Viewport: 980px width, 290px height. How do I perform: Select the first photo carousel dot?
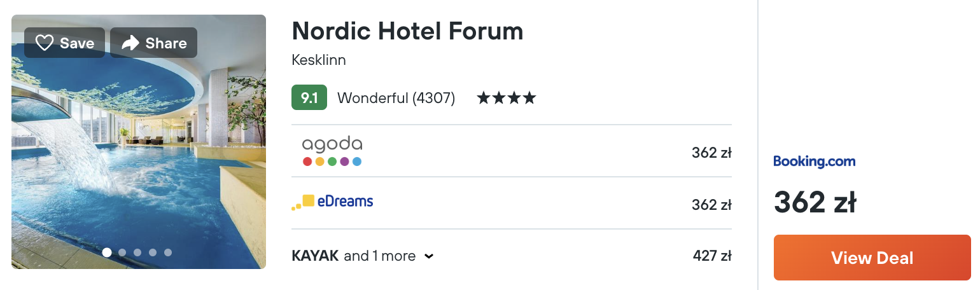(x=107, y=252)
